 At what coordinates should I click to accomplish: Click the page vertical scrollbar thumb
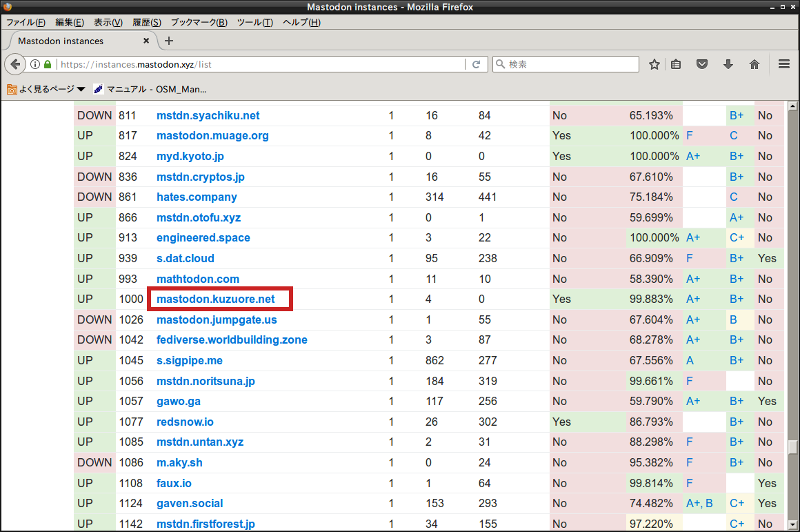[792, 447]
